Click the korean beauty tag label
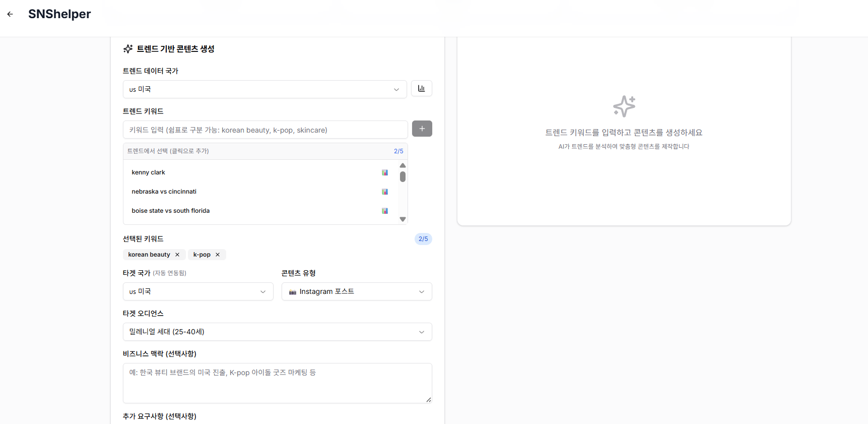Screen dimensions: 868x424 pyautogui.click(x=149, y=255)
